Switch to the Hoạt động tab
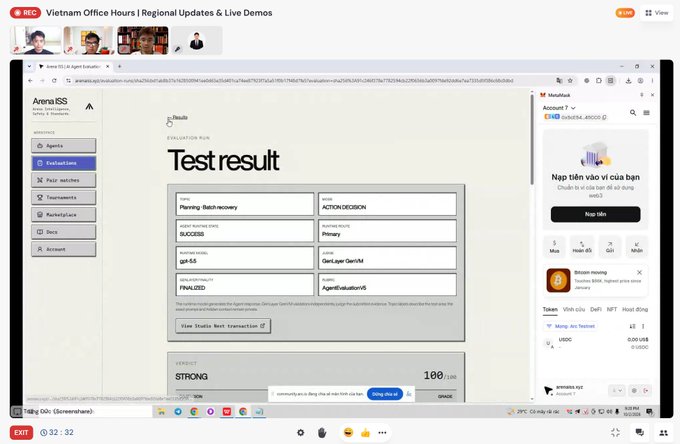The height and width of the screenshot is (444, 680). coord(635,309)
